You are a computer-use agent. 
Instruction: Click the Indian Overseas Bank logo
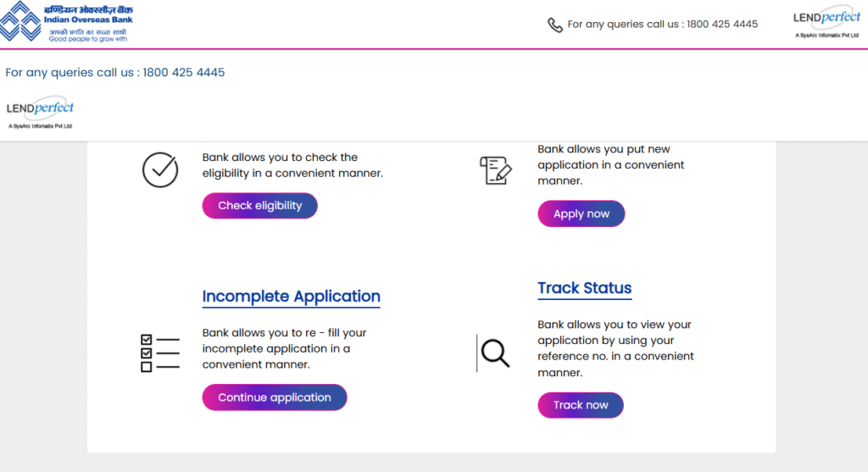click(66, 23)
